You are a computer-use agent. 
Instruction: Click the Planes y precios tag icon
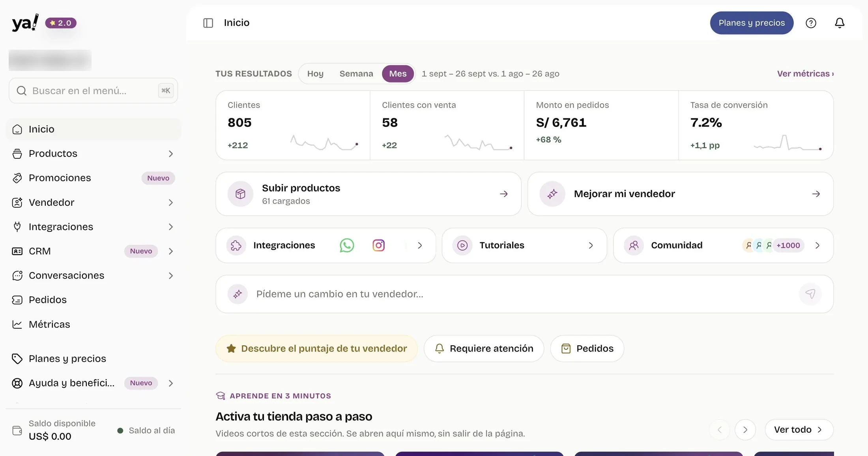click(17, 359)
